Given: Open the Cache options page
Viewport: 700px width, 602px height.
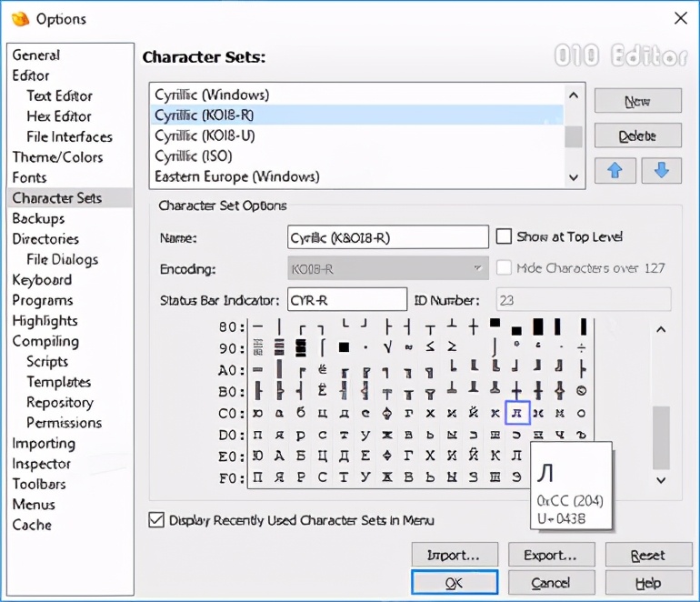Looking at the screenshot, I should click(x=32, y=525).
